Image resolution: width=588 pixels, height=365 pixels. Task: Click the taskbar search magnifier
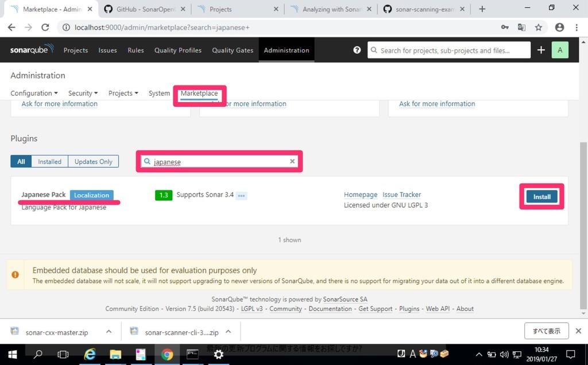(38, 354)
